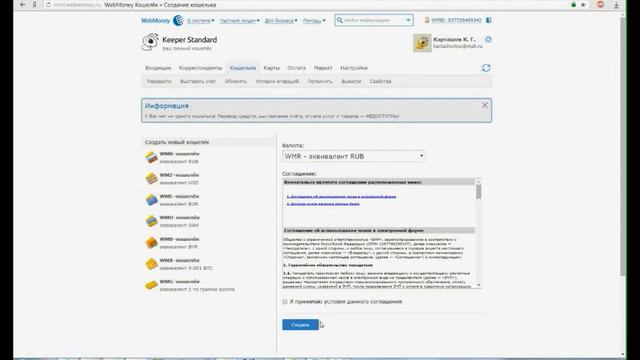Click the Вывести submenu item
The image size is (640, 360).
click(351, 81)
